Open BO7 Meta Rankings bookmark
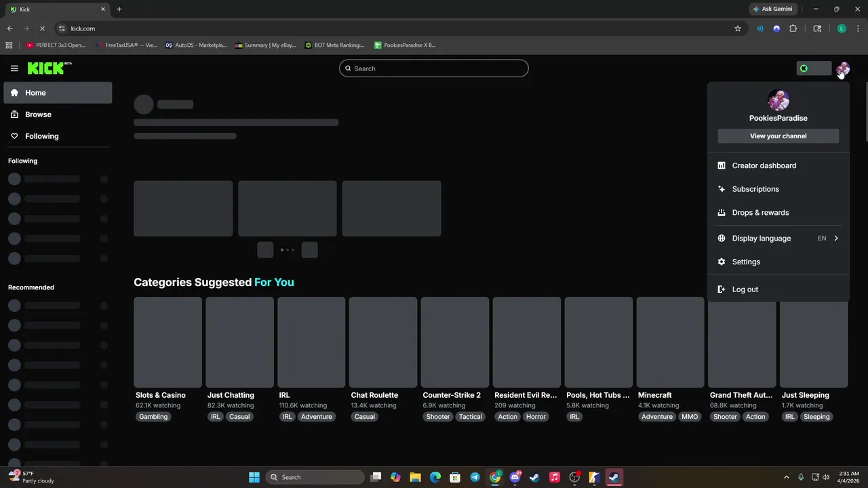The width and height of the screenshot is (868, 488). click(x=335, y=45)
